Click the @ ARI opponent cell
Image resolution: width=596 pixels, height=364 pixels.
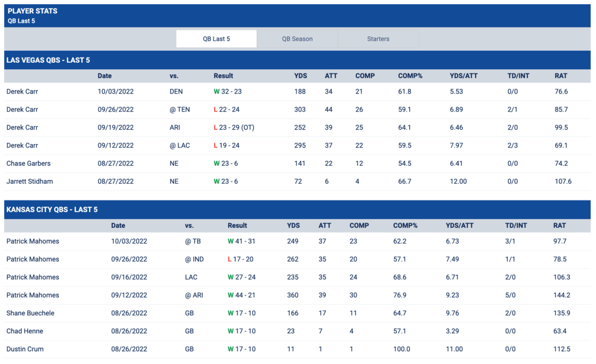[x=194, y=295]
